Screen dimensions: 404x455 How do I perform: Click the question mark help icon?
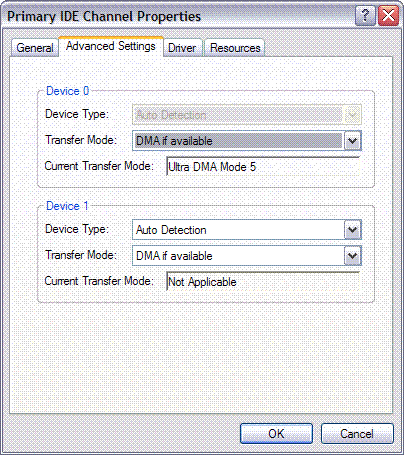[365, 16]
